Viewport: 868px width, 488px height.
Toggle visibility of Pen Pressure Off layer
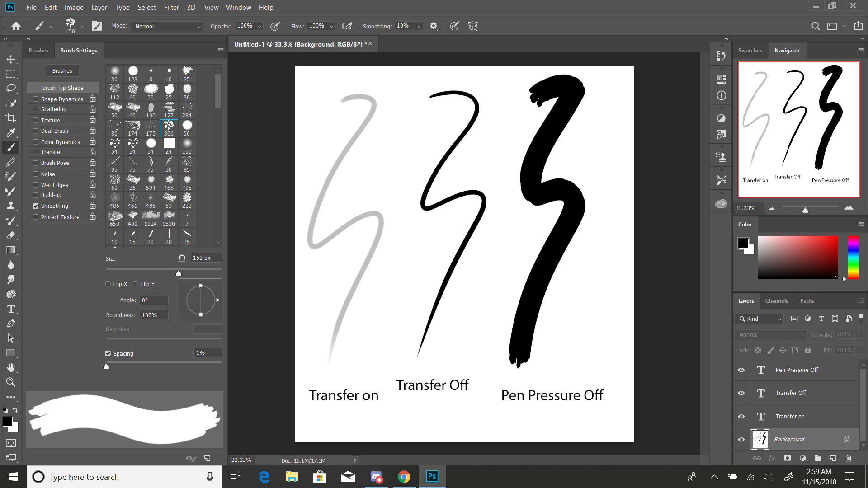741,370
